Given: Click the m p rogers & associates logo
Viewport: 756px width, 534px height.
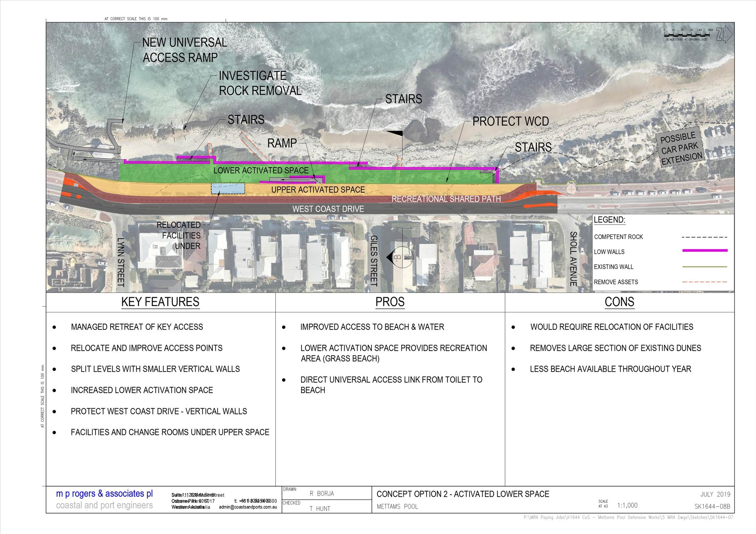Looking at the screenshot, I should point(104,494).
